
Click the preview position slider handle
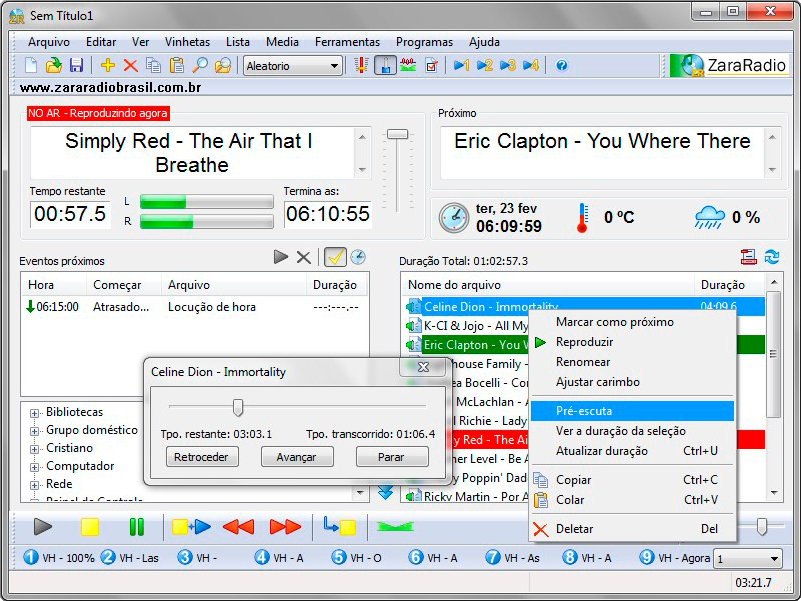click(x=238, y=407)
